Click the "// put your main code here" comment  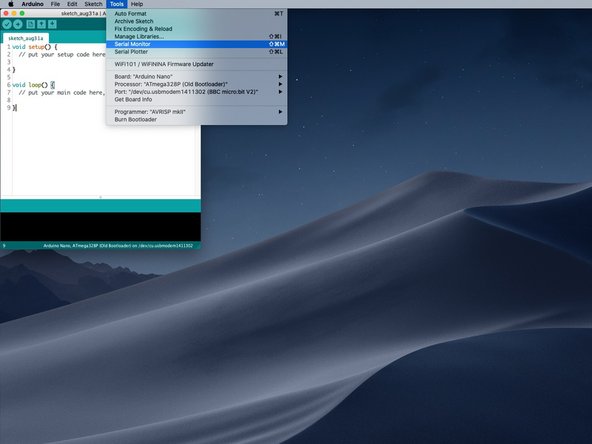(x=62, y=92)
